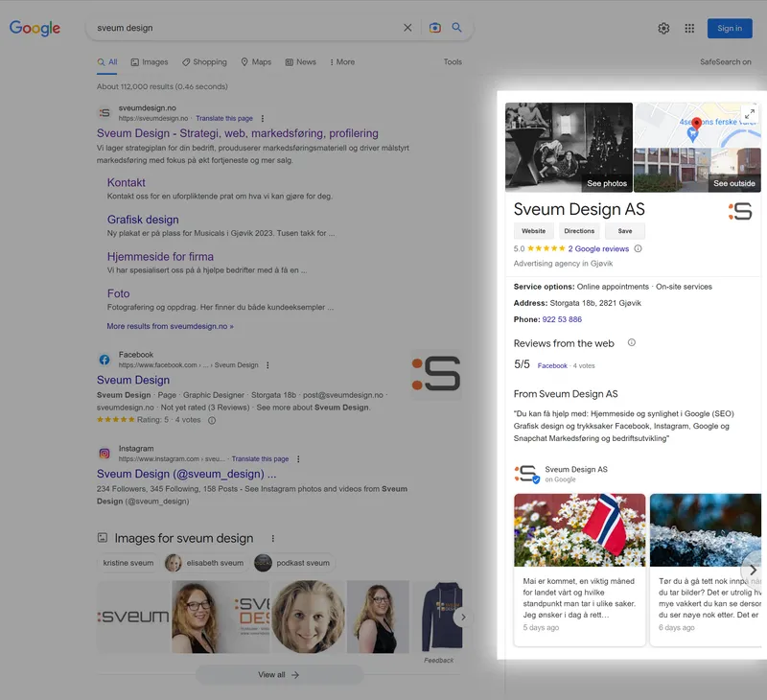The height and width of the screenshot is (700, 767).
Task: Click rating info icon under Facebook result
Action: pyautogui.click(x=212, y=420)
